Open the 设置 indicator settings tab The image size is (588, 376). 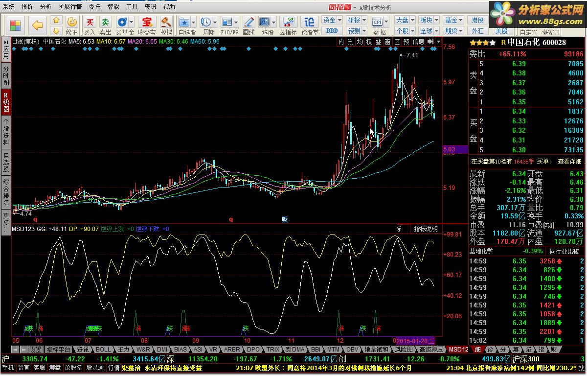click(x=35, y=350)
